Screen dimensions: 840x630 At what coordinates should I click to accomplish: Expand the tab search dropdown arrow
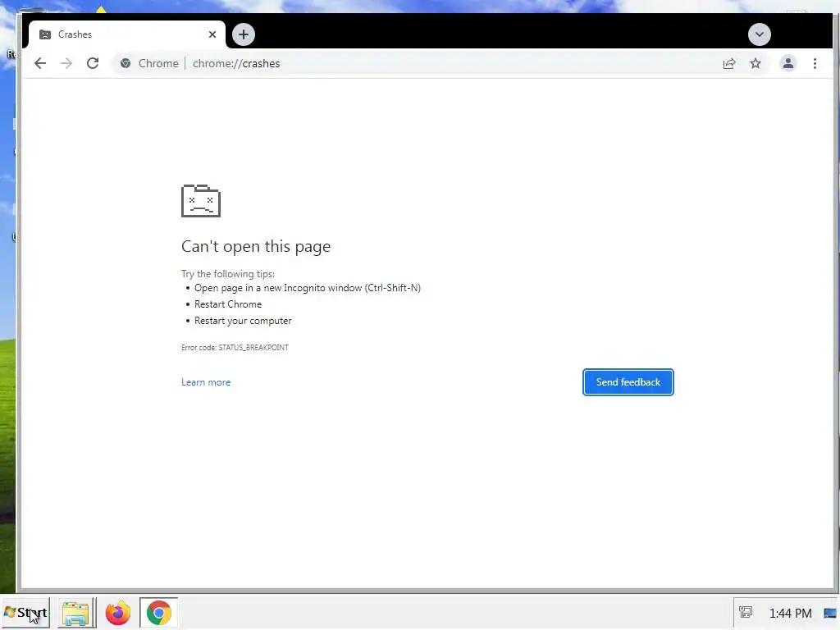tap(759, 34)
